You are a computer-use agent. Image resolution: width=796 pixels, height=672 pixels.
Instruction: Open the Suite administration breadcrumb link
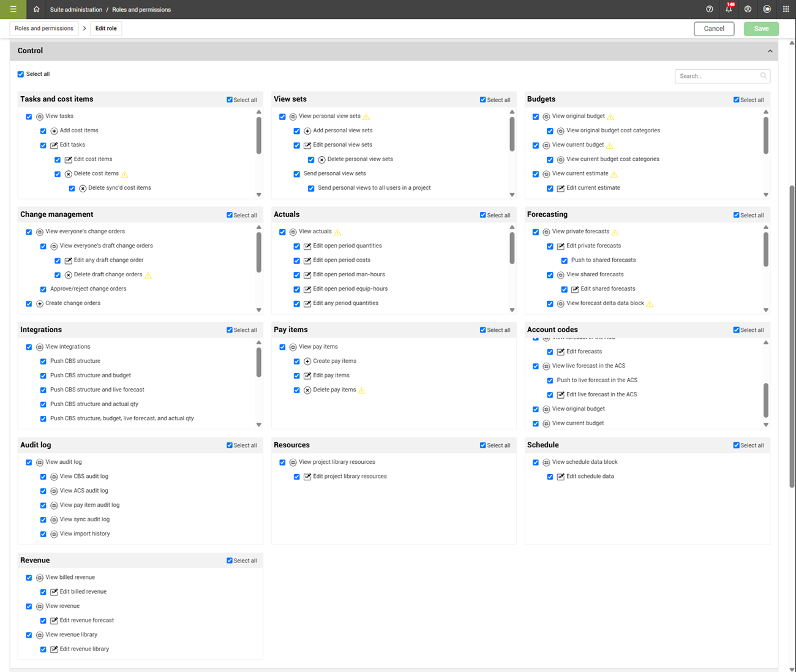coord(77,10)
